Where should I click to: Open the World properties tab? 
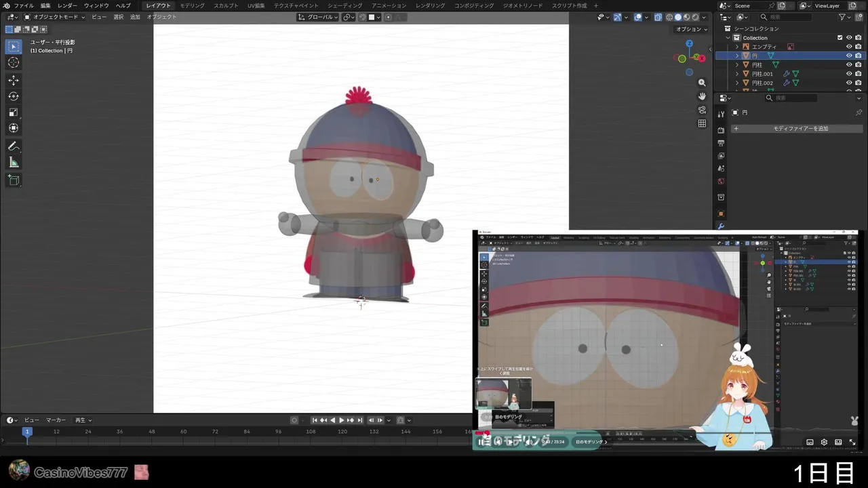721,182
